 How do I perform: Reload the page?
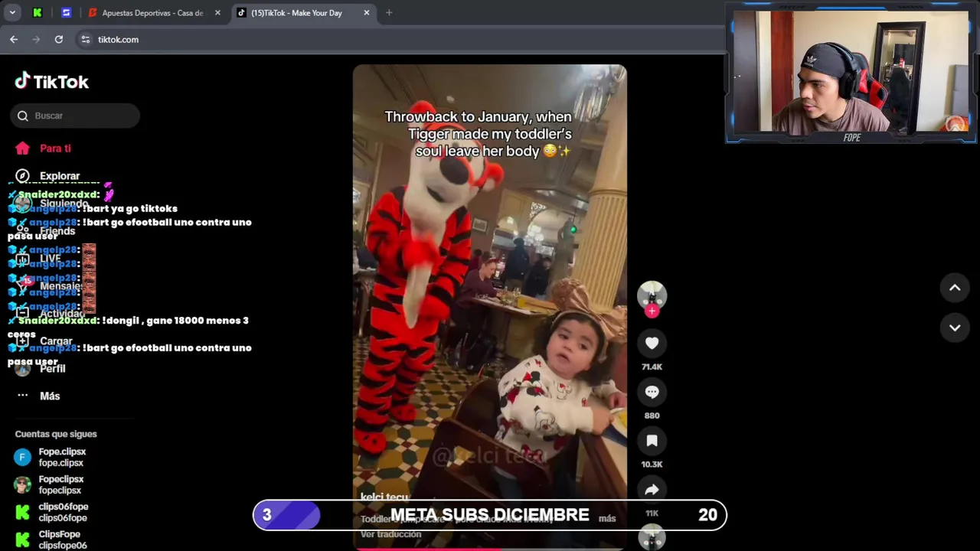point(58,39)
